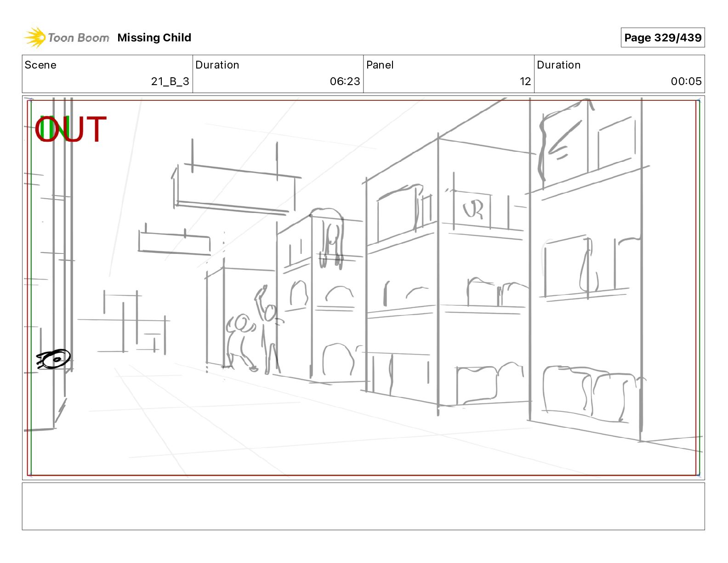Click the panel Duration value 00:05

pyautogui.click(x=686, y=81)
